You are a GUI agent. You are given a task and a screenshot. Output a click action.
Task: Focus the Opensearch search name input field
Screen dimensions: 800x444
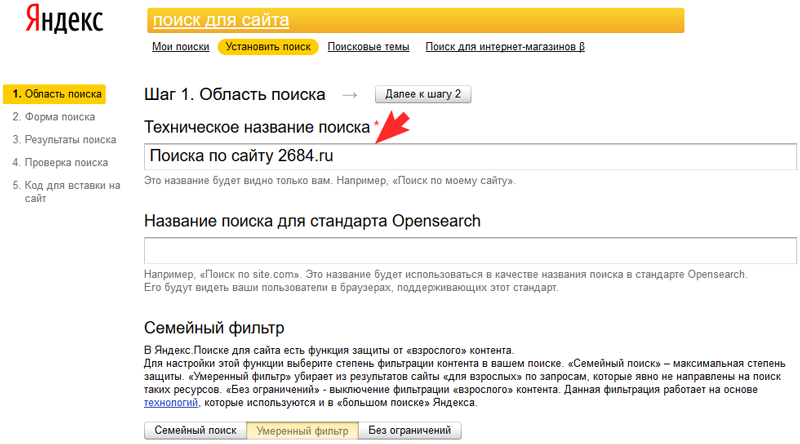[470, 250]
